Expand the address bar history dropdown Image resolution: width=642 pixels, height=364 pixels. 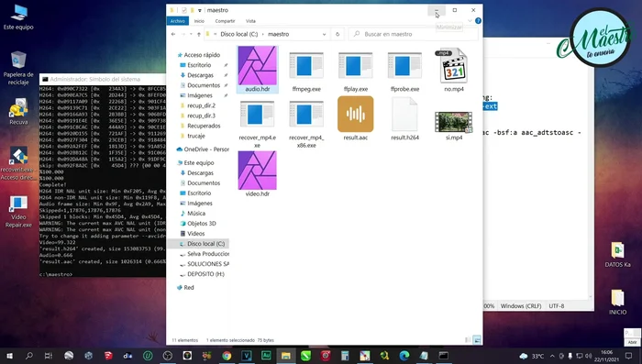point(324,34)
